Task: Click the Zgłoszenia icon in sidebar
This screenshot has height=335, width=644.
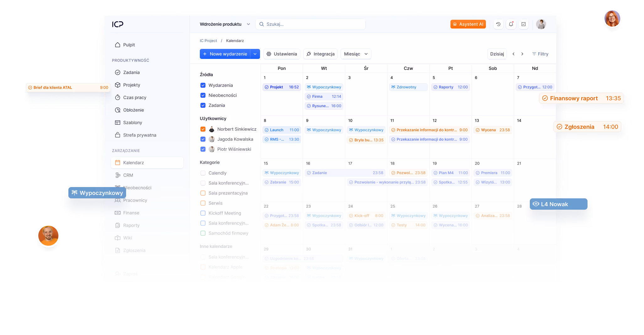Action: (x=118, y=250)
